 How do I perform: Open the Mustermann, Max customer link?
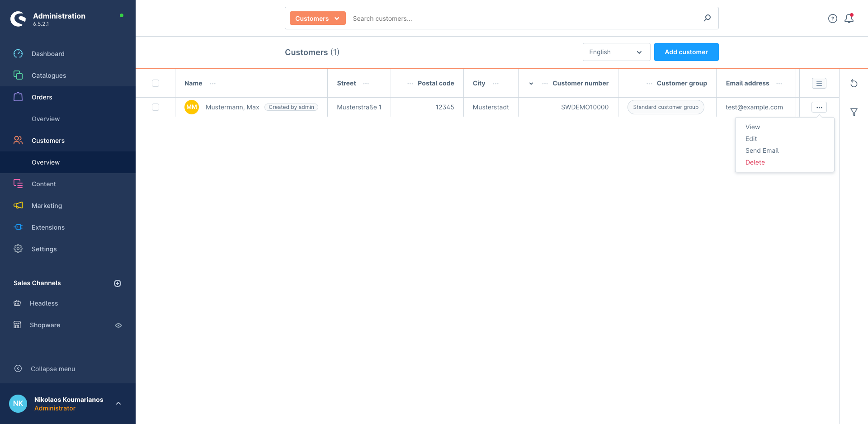(232, 107)
